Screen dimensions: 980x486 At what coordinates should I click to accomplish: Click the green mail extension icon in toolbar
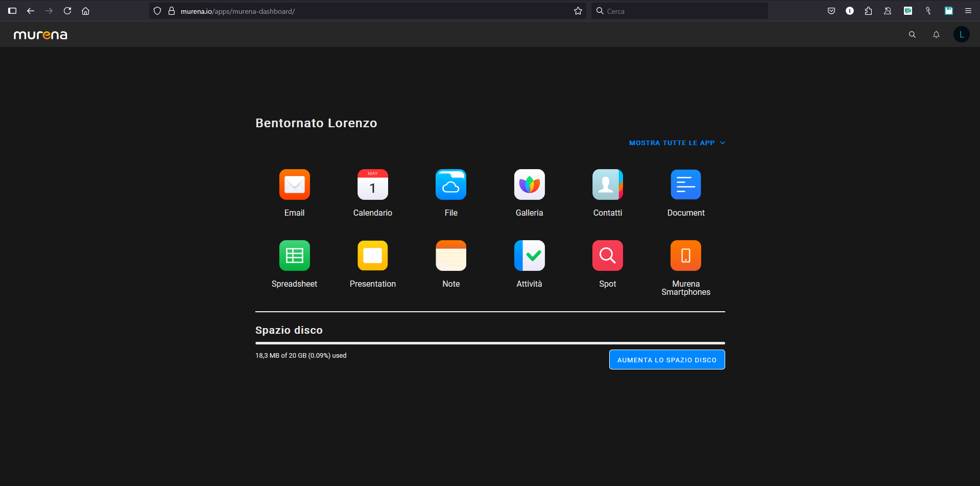point(908,11)
